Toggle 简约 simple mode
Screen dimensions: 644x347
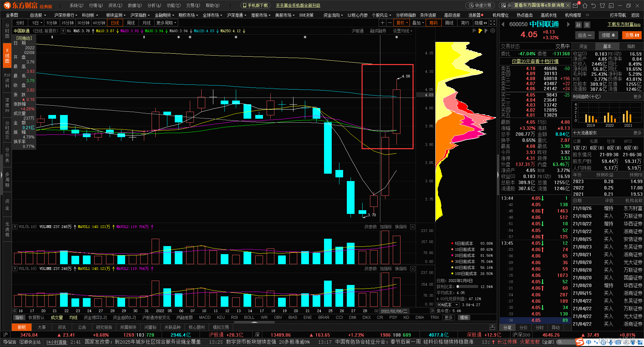click(x=465, y=23)
